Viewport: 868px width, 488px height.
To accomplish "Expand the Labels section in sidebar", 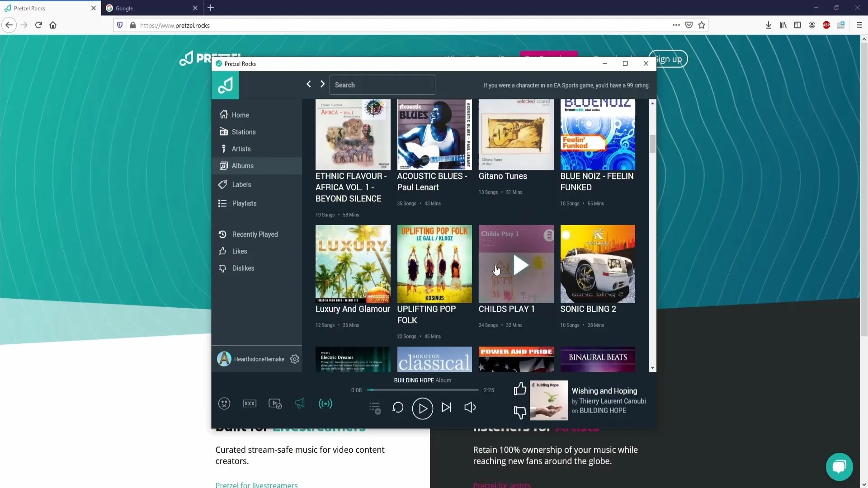I will tap(241, 184).
